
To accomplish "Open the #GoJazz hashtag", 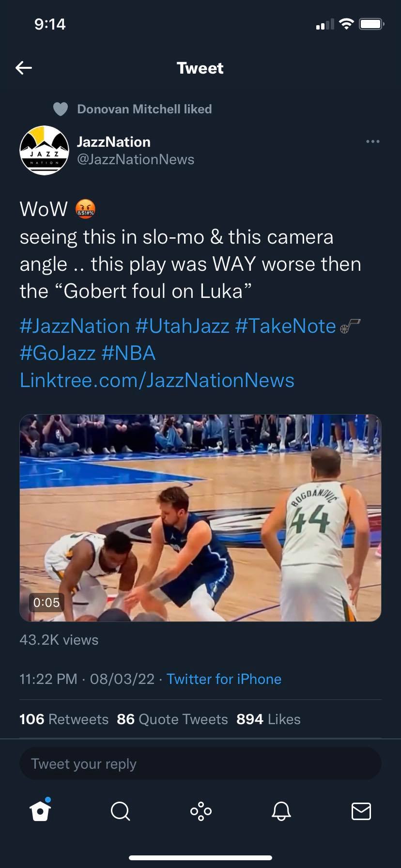I will 58,353.
